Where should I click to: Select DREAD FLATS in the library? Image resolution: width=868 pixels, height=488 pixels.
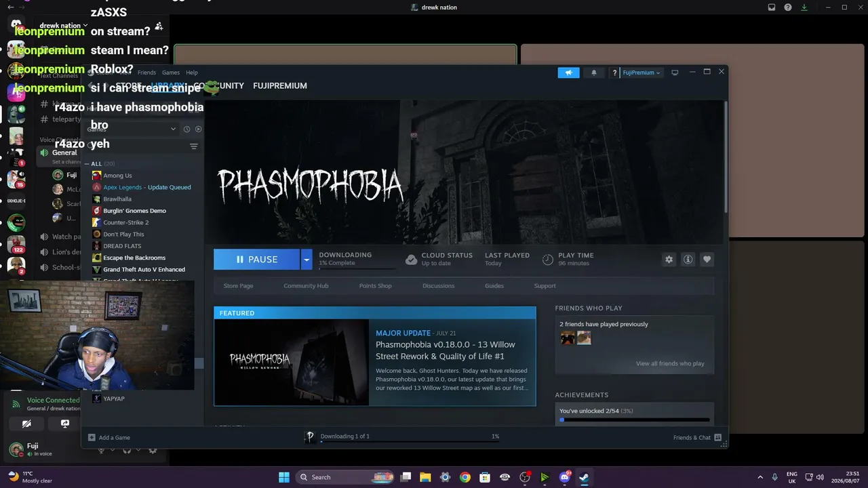coord(122,246)
